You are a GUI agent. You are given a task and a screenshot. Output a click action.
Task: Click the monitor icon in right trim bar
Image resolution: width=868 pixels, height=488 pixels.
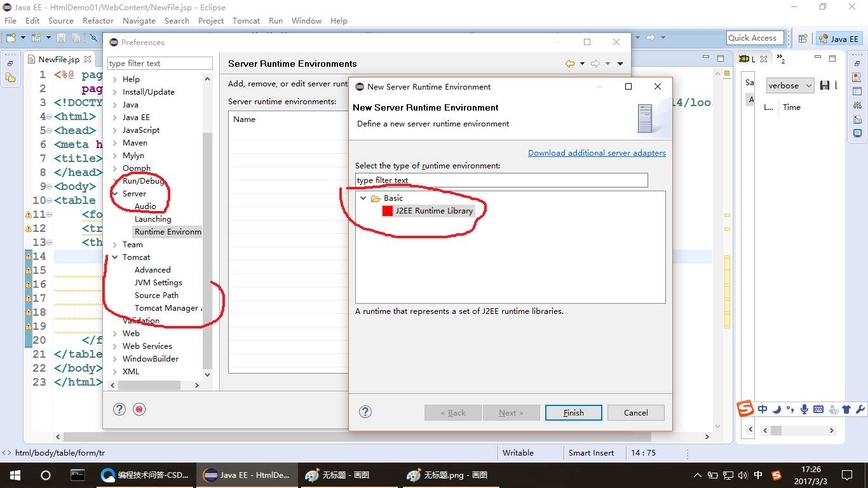point(858,133)
